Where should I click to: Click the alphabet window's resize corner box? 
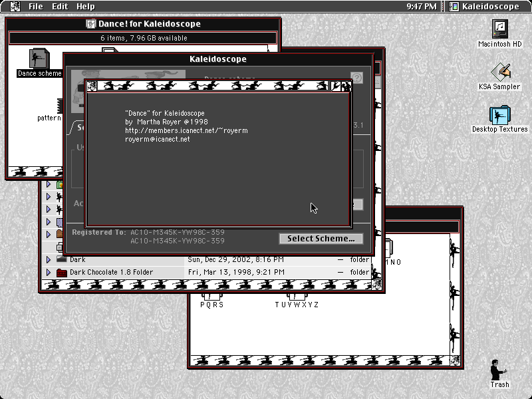455,360
